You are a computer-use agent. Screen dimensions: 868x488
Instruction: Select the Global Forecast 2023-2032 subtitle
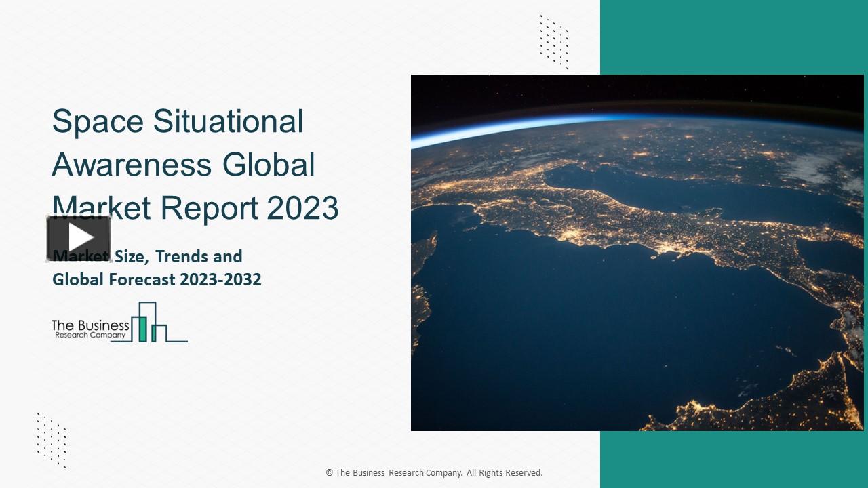coord(157,279)
